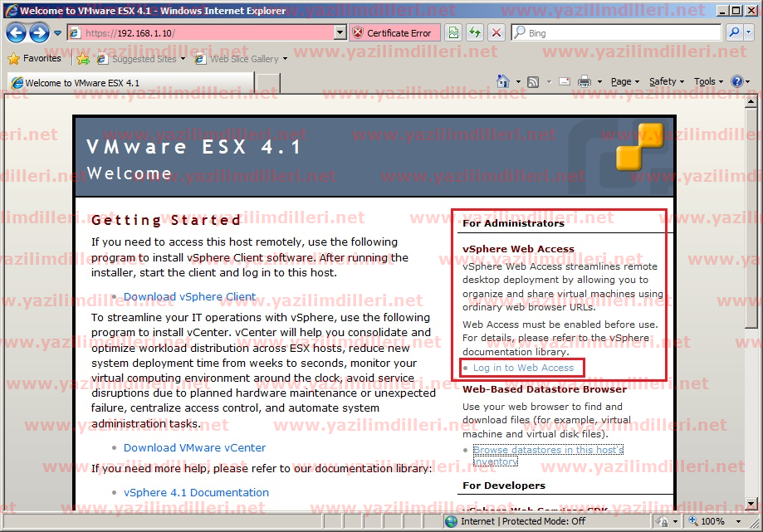763x532 pixels.
Task: Click the Internet Explorer title bar icon
Action: 12,10
